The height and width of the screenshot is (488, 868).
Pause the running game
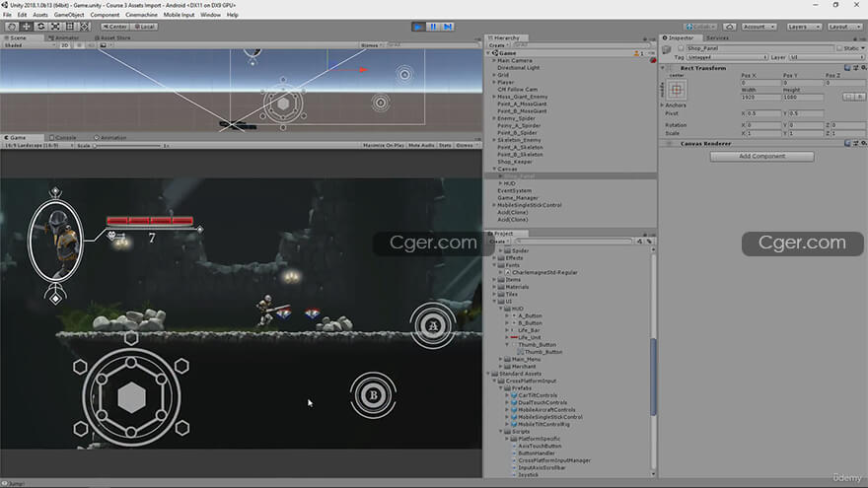click(433, 27)
